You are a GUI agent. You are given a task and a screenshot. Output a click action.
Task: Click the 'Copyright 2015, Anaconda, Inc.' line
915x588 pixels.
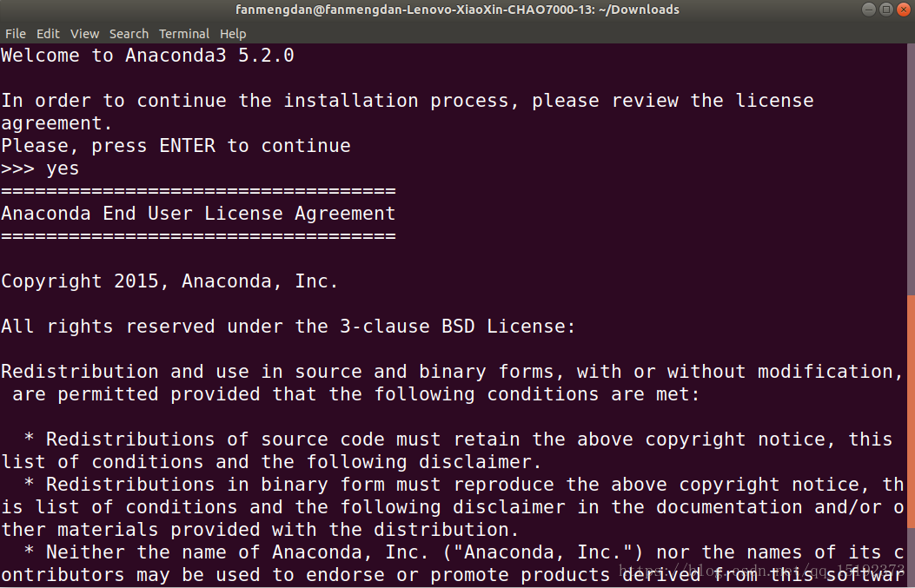pyautogui.click(x=169, y=281)
